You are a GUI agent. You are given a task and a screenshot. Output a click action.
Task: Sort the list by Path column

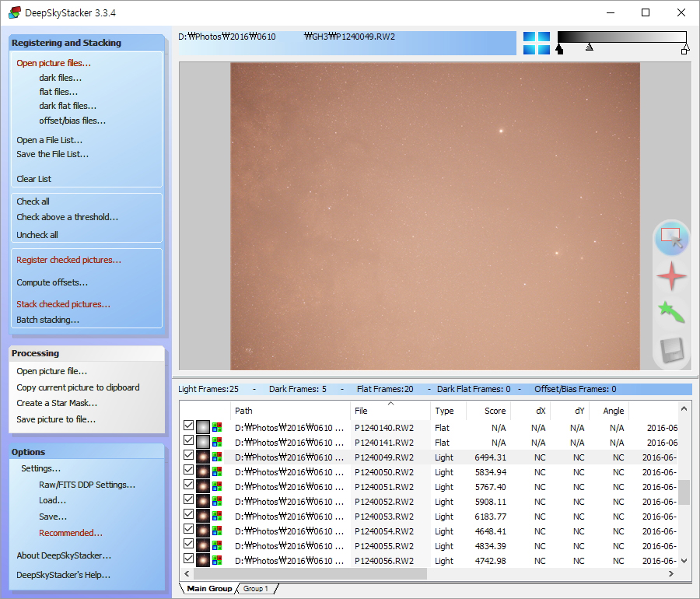290,411
